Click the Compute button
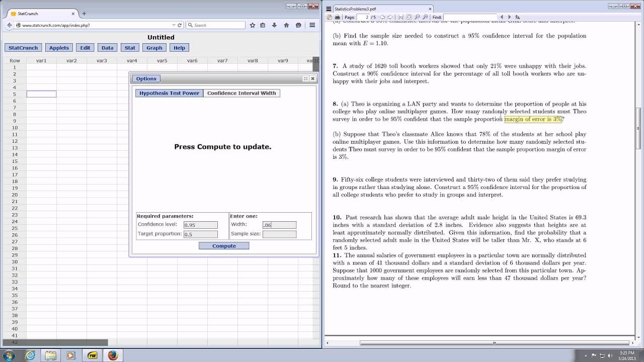The image size is (644, 362). pos(224,246)
